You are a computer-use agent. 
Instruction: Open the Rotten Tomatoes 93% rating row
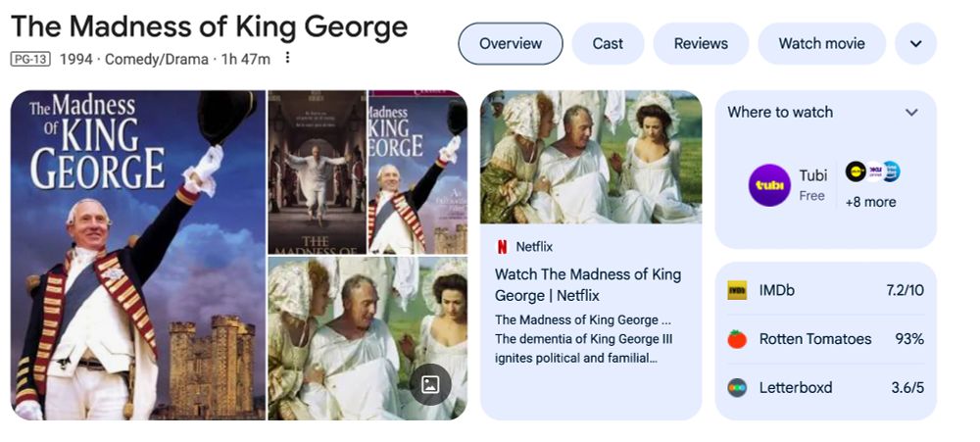pyautogui.click(x=825, y=339)
